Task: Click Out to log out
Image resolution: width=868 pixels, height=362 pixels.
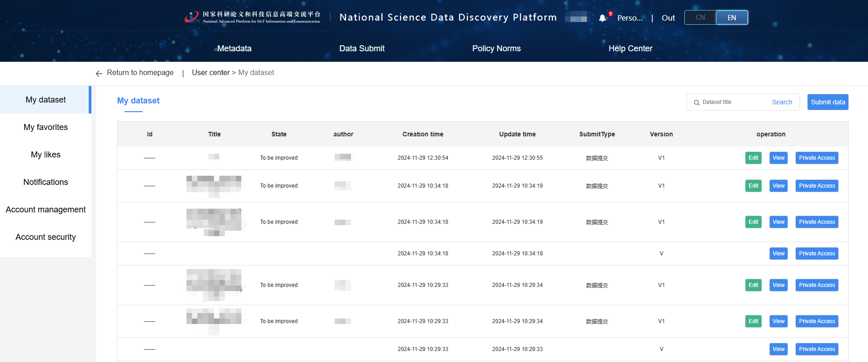Action: (x=668, y=18)
